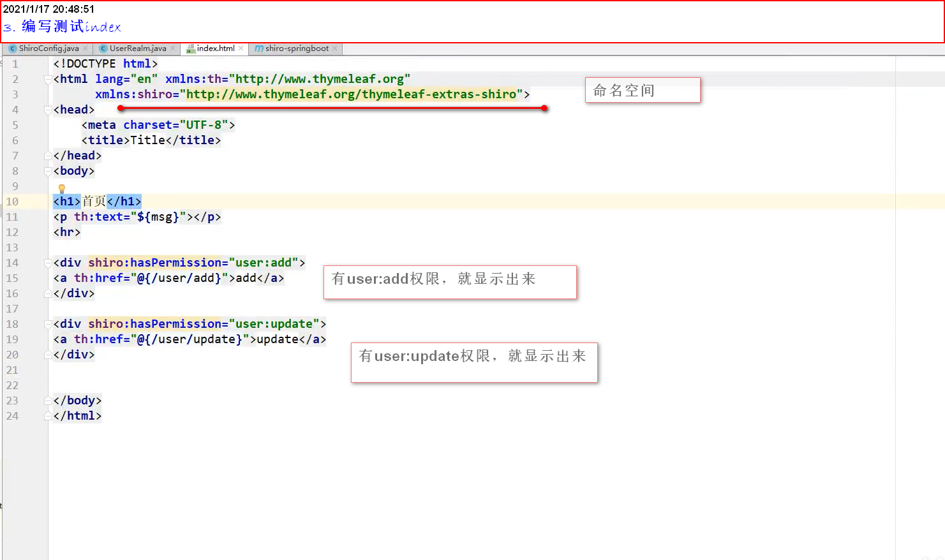Collapse the head block fold on line 4
Screen dimensions: 945x560
coord(48,110)
